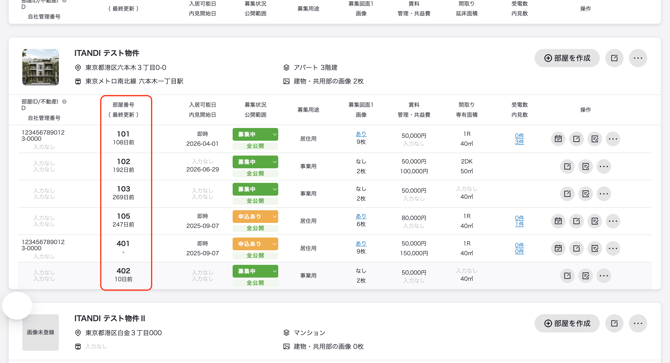Click the マンション building type text
670x363 pixels.
tap(309, 333)
